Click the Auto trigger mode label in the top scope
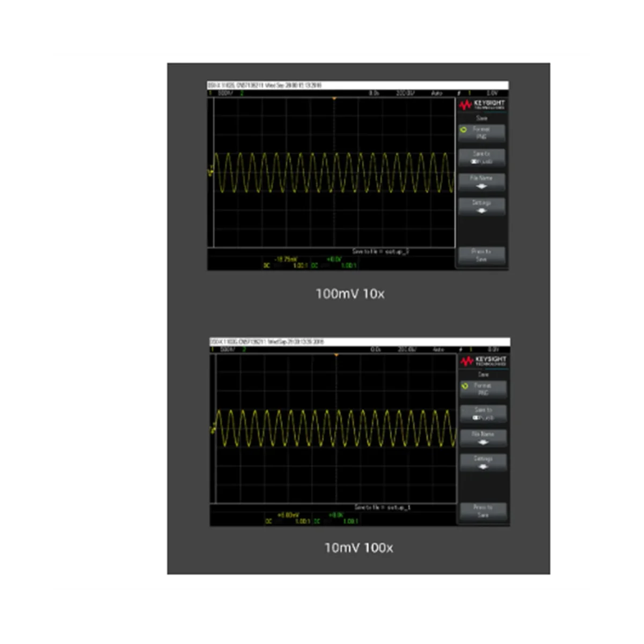644x644 pixels. (437, 93)
